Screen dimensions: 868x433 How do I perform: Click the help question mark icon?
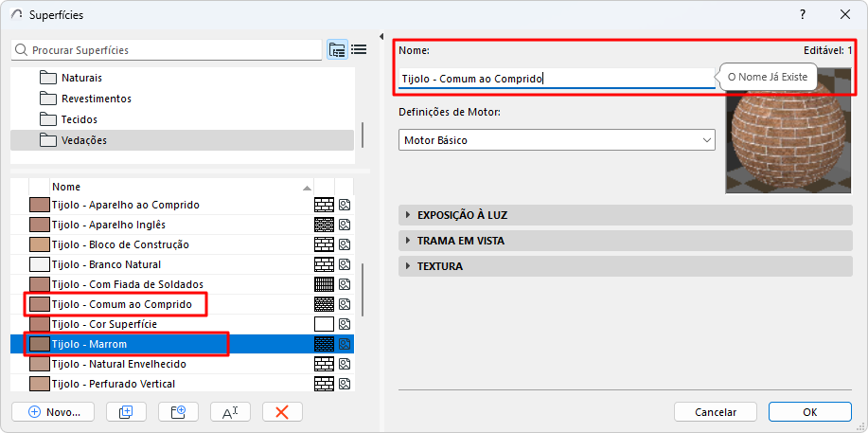click(x=803, y=14)
